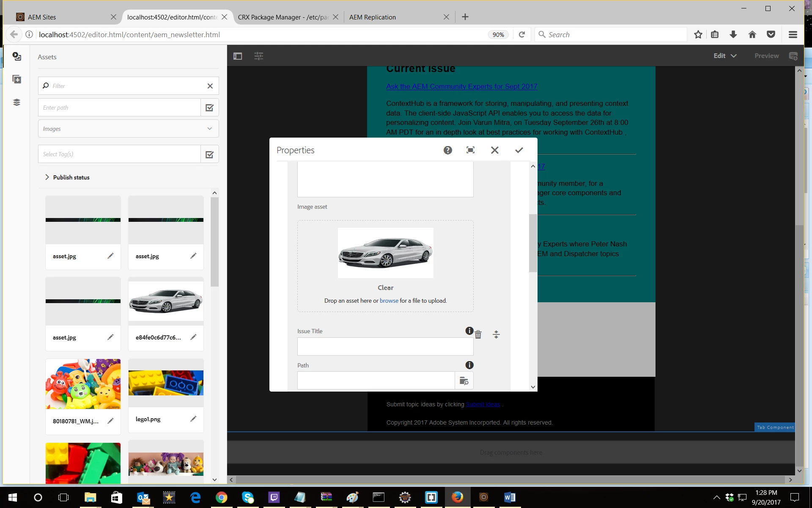The width and height of the screenshot is (812, 508).
Task: Open page information settings icon
Action: click(x=259, y=56)
